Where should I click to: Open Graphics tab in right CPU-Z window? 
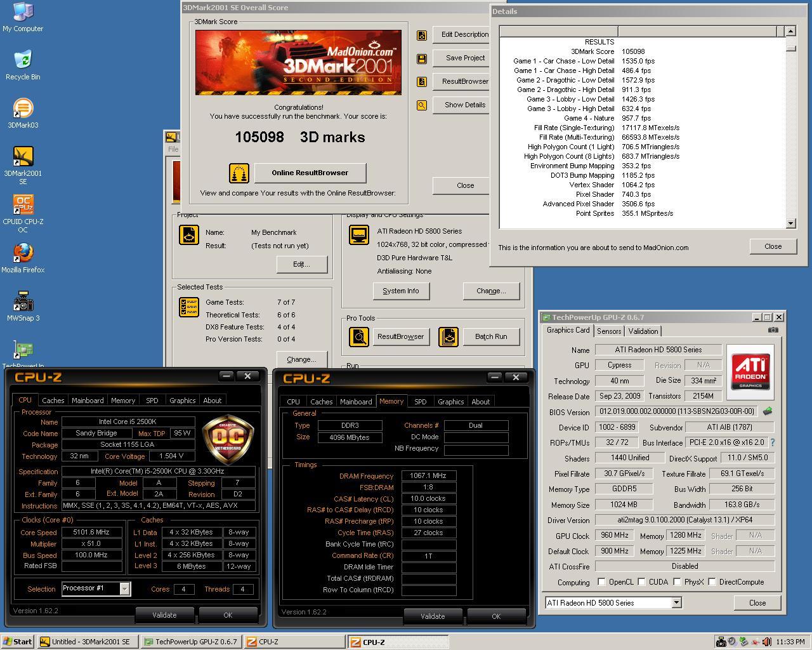coord(450,402)
